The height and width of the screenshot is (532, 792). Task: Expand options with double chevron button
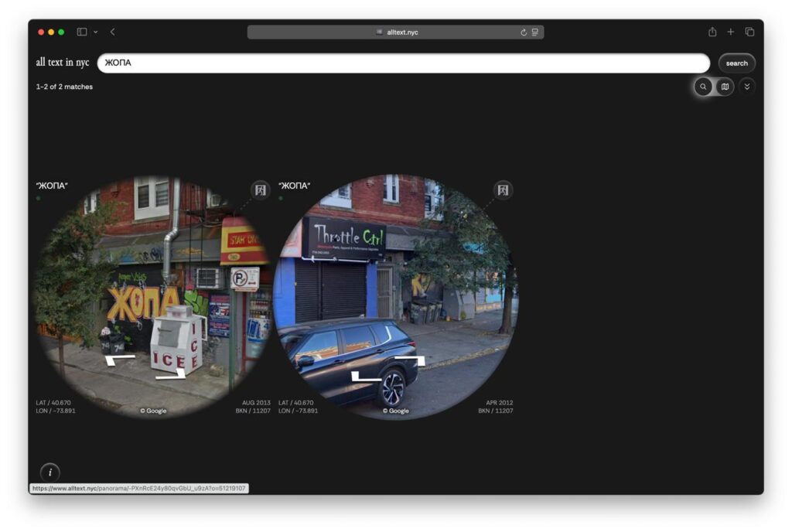tap(747, 87)
